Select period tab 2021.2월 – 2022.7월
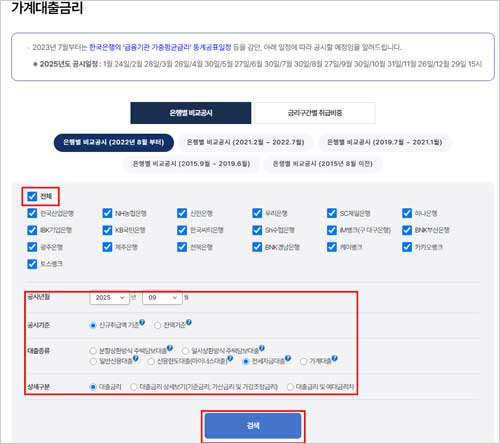500x444 pixels. pyautogui.click(x=245, y=143)
